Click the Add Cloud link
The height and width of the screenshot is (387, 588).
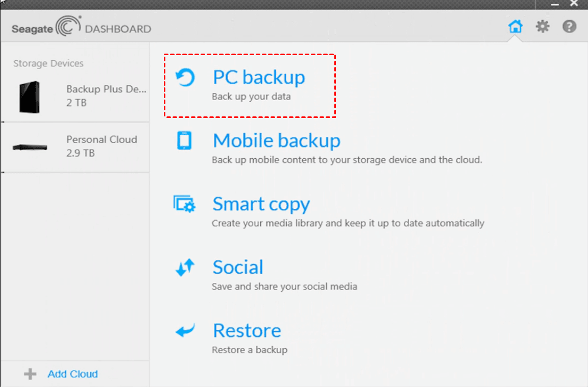coord(72,374)
